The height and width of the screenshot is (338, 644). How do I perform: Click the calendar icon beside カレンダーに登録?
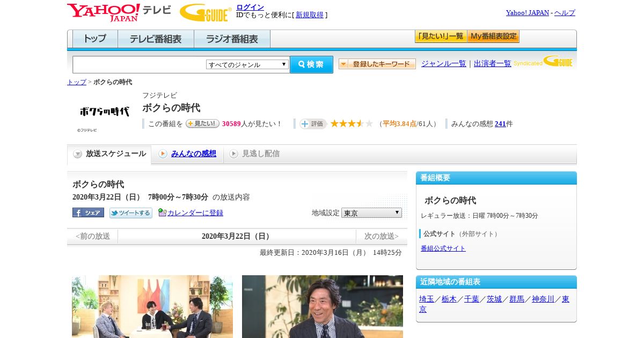pos(163,212)
